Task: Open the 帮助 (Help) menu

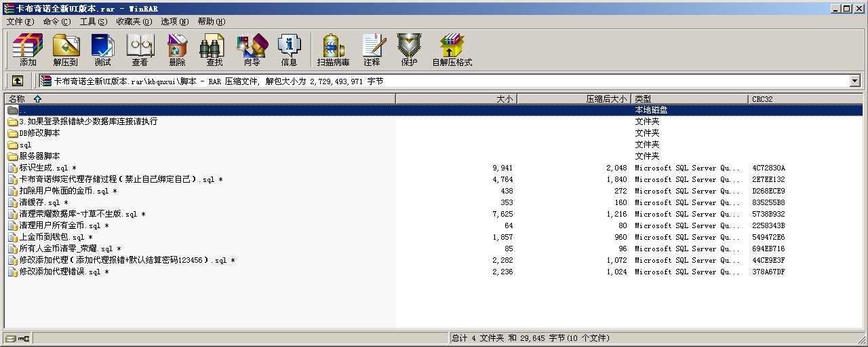Action: click(212, 22)
